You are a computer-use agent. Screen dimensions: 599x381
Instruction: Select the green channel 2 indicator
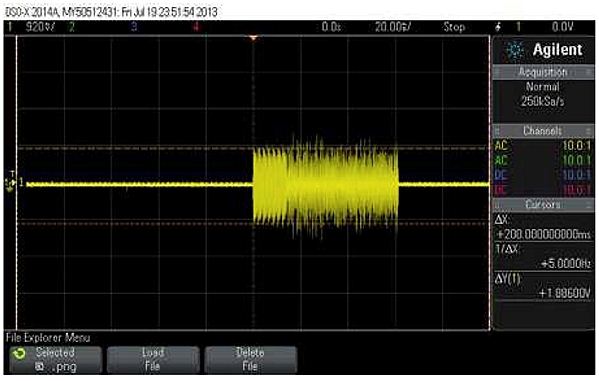71,27
